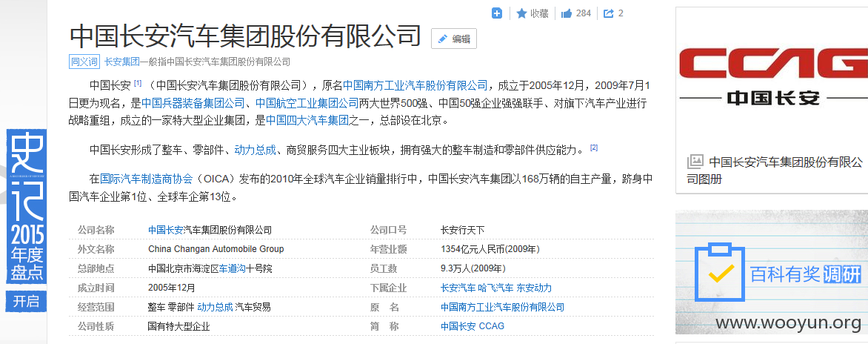The height and width of the screenshot is (344, 868).
Task: Click the 史记 2015 年度盘点 side banner
Action: point(27,205)
